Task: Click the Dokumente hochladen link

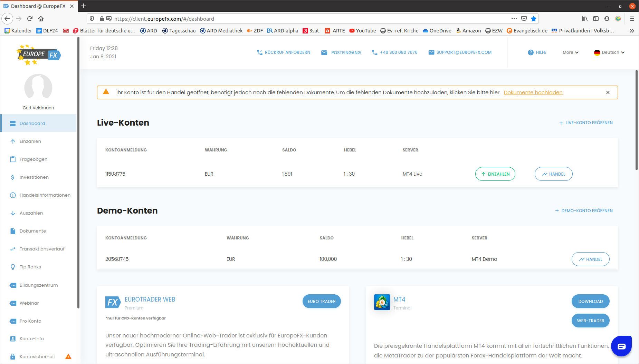Action: click(x=533, y=92)
